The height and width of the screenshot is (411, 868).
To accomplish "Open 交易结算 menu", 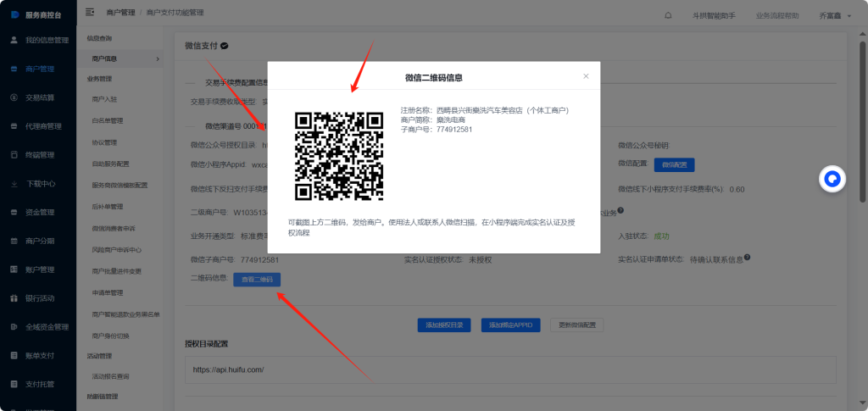I will click(40, 98).
